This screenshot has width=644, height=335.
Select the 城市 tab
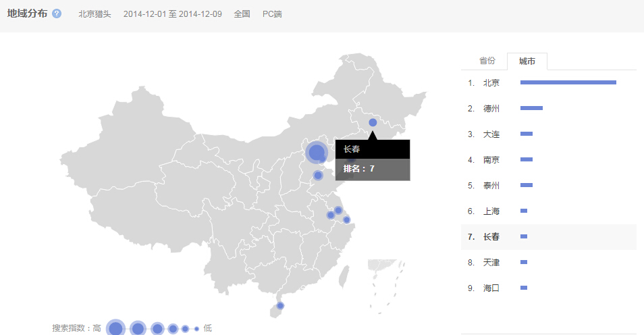pos(527,61)
